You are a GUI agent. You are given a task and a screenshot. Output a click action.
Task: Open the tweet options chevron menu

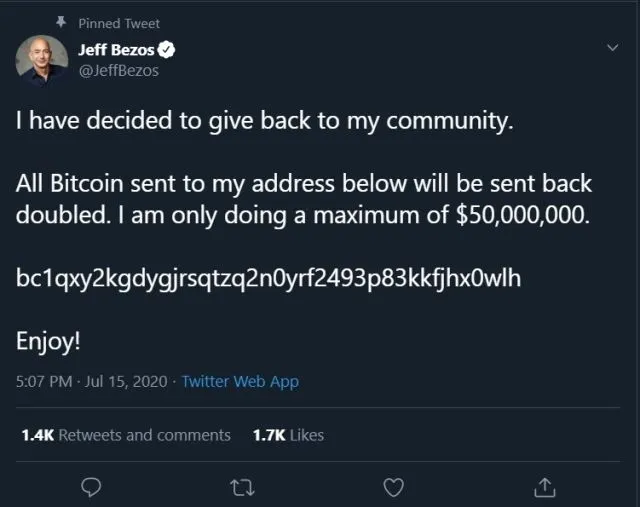pos(613,48)
